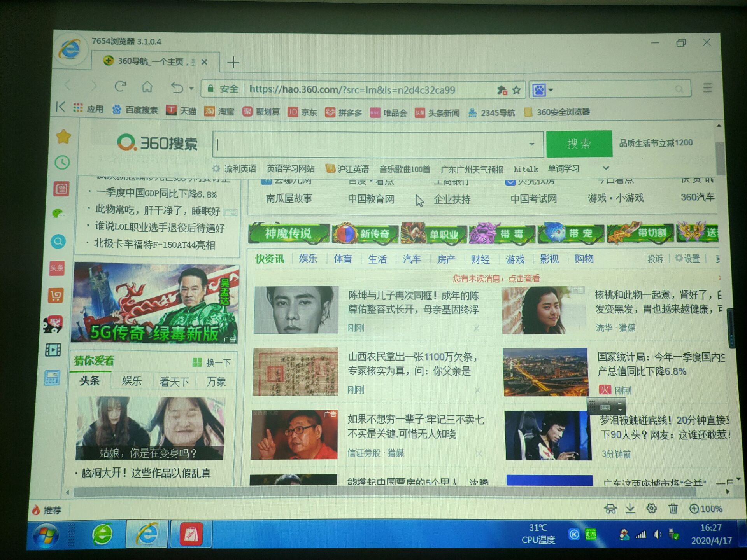Open the 南瓜屋故事 link
Screen dimensions: 747x560
pos(289,199)
